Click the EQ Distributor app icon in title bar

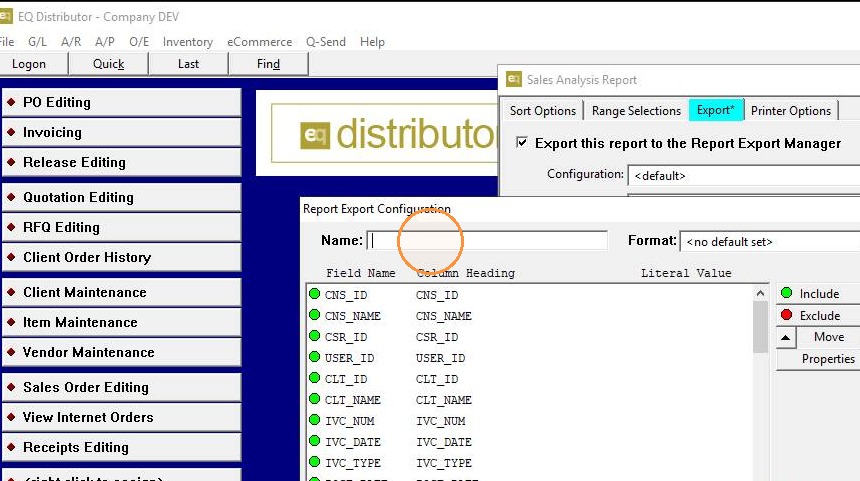[x=5, y=16]
